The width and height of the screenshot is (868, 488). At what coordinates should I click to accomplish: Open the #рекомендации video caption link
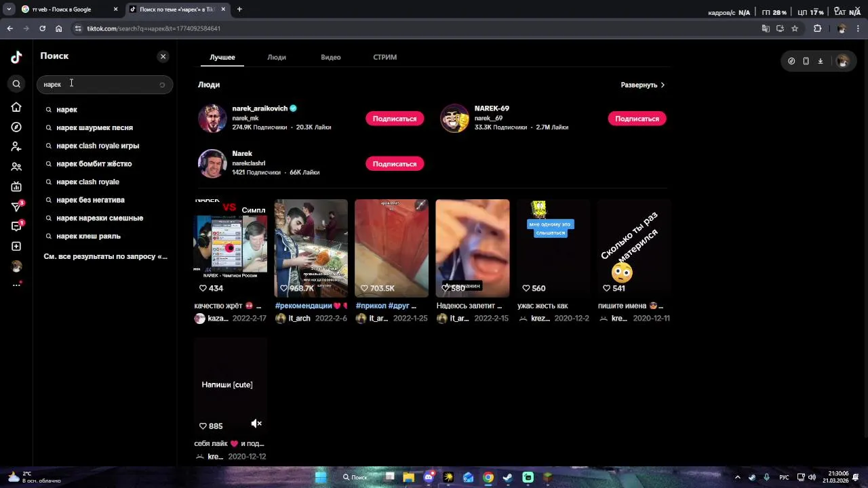(303, 306)
